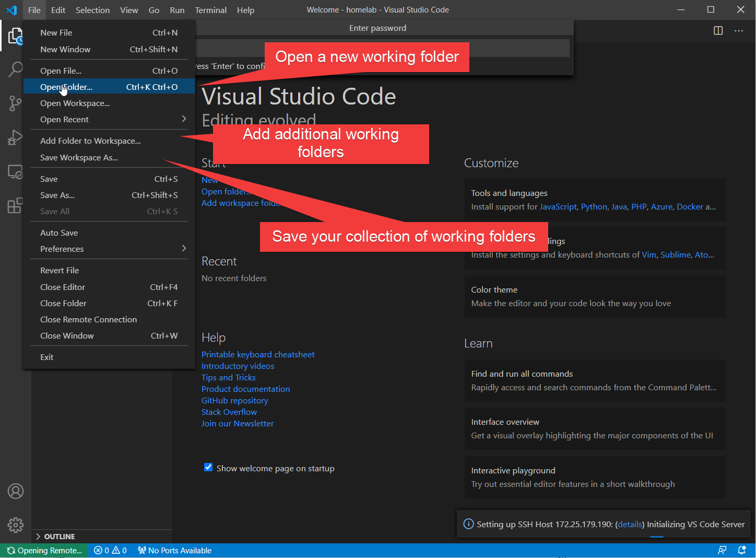
Task: Select Revert File menu entry
Action: tap(109, 270)
